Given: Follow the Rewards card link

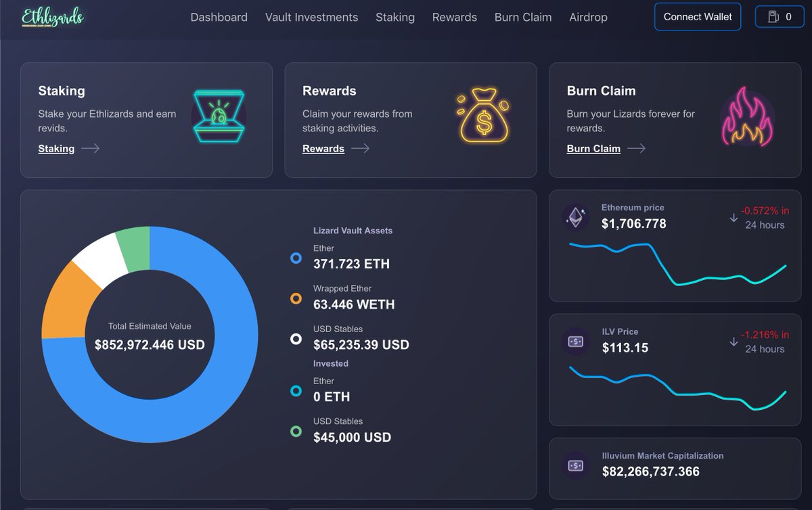Looking at the screenshot, I should point(323,149).
